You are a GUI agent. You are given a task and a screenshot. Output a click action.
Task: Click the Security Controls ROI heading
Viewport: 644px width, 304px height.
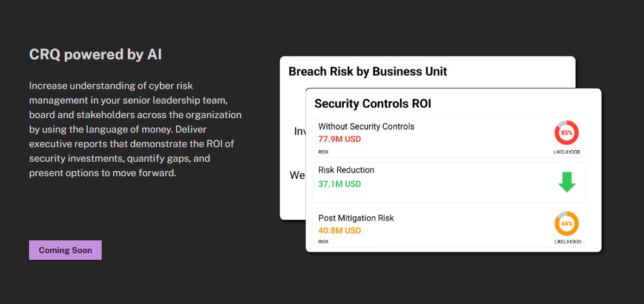(x=372, y=104)
